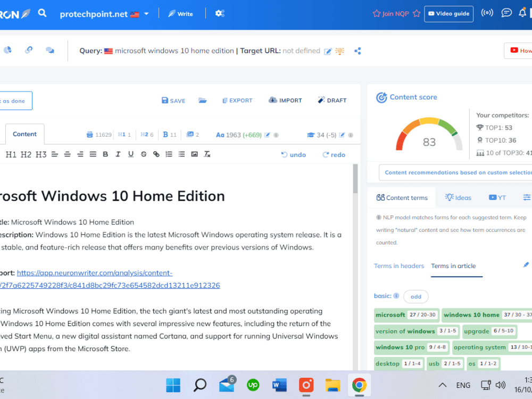Viewport: 532px width, 399px height.
Task: Open the settings gears icon in header
Action: pyautogui.click(x=220, y=14)
